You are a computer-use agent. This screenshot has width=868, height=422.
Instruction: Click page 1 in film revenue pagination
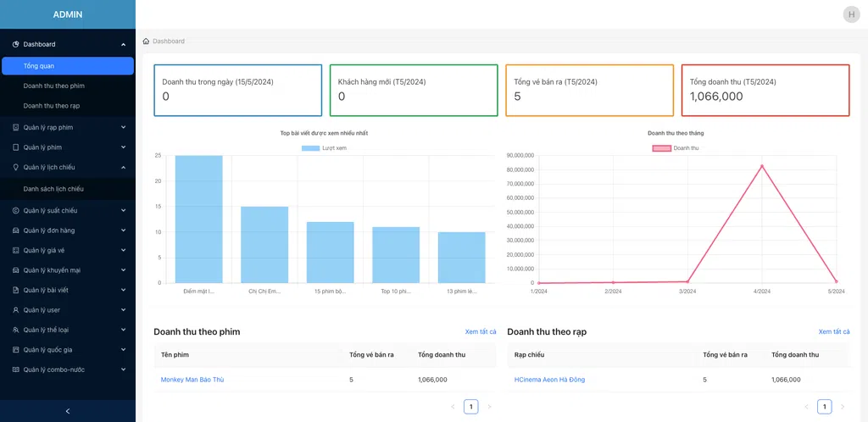[x=471, y=407]
